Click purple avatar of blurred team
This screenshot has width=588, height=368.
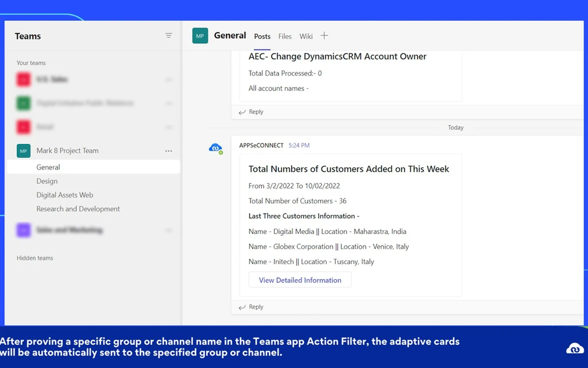pyautogui.click(x=24, y=230)
